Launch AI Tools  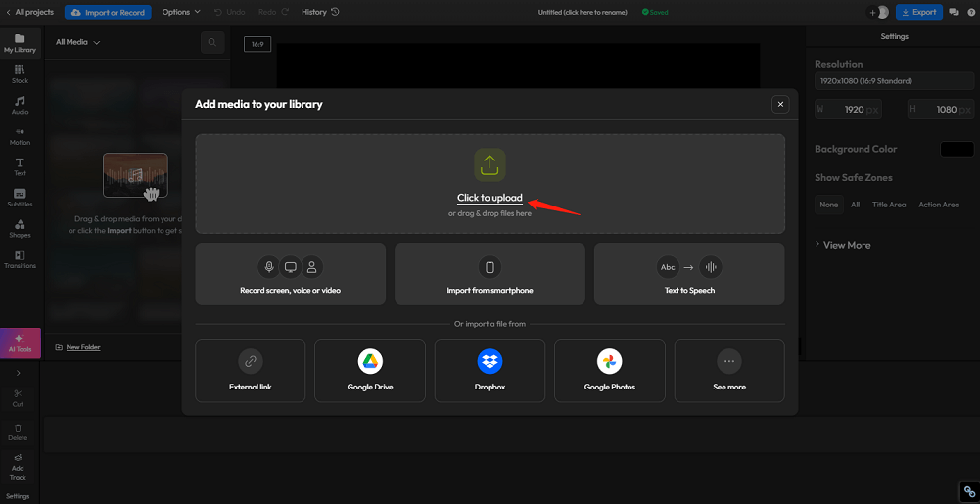(20, 343)
